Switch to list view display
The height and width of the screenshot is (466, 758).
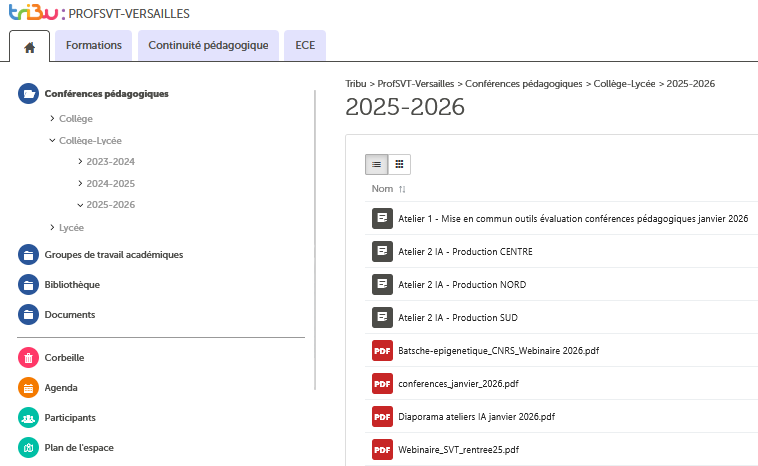[376, 164]
